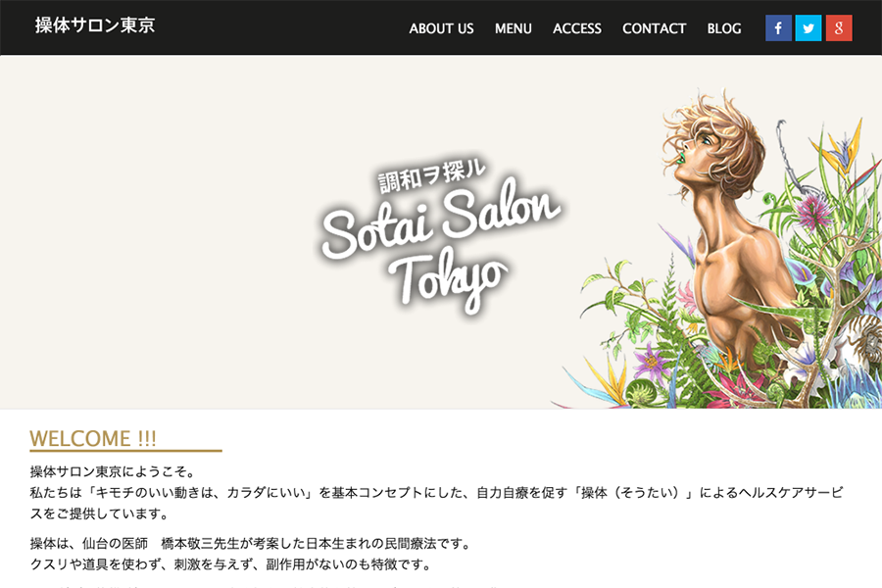Open the CONTACT page

tap(655, 28)
